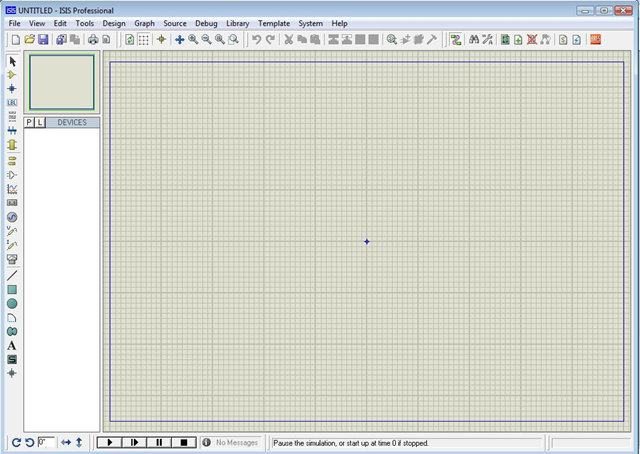Toggle the grid display

[x=143, y=40]
